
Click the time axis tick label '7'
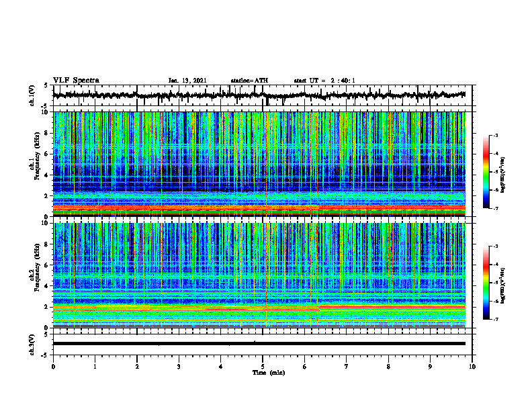(x=347, y=367)
